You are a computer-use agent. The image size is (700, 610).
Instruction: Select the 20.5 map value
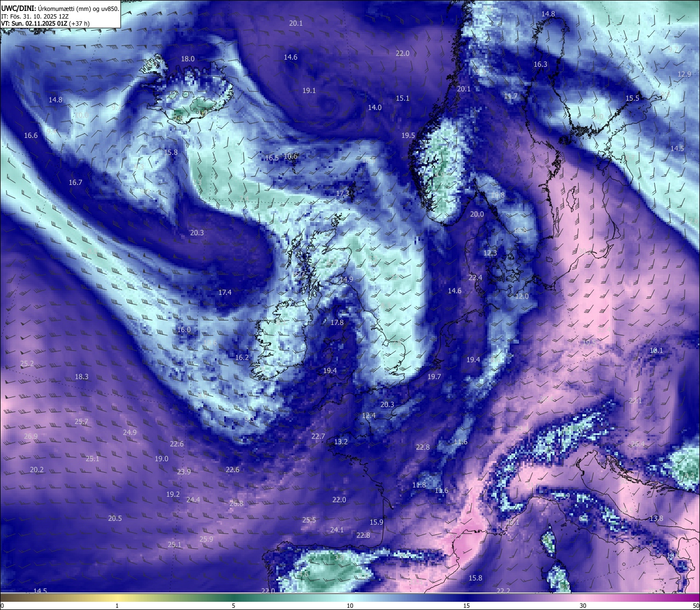[115, 518]
